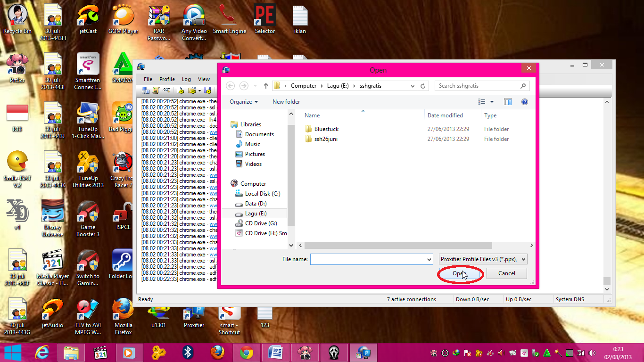This screenshot has height=362, width=644.
Task: Open the dropdown arrow beside Open Profile icon
Action: pyautogui.click(x=199, y=90)
